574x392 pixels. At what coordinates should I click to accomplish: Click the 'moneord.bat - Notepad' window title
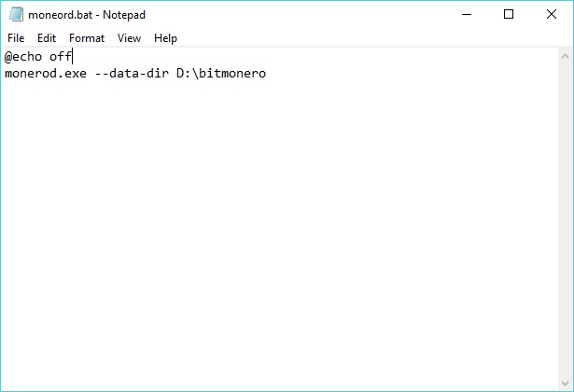[x=87, y=15]
